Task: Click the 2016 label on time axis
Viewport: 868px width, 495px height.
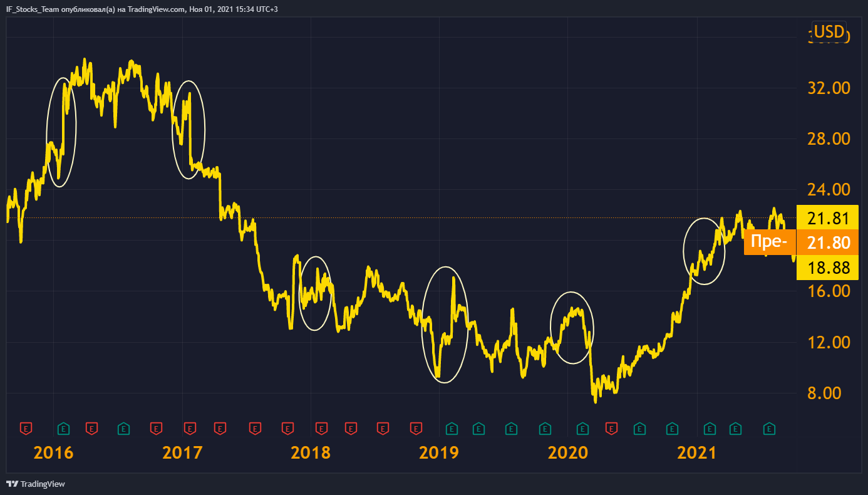Action: [x=54, y=452]
